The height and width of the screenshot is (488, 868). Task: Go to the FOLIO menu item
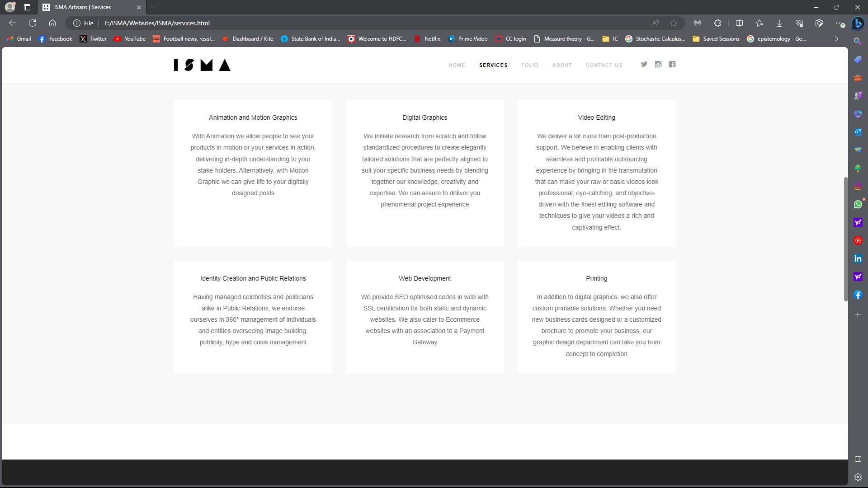click(x=529, y=65)
